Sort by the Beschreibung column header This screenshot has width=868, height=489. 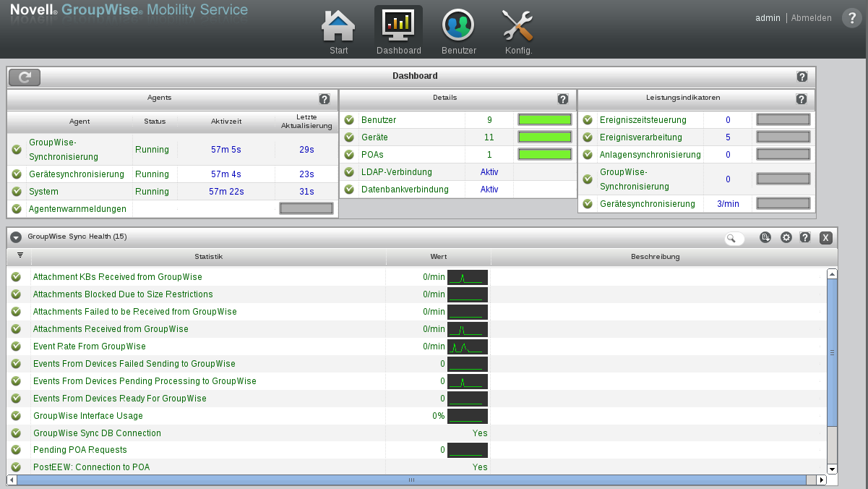(x=655, y=257)
